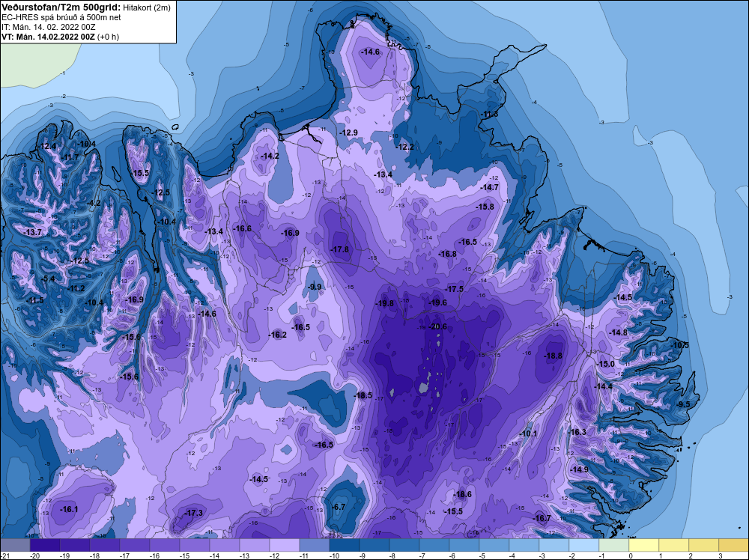Click the -15.8 temperature value

coord(485,207)
